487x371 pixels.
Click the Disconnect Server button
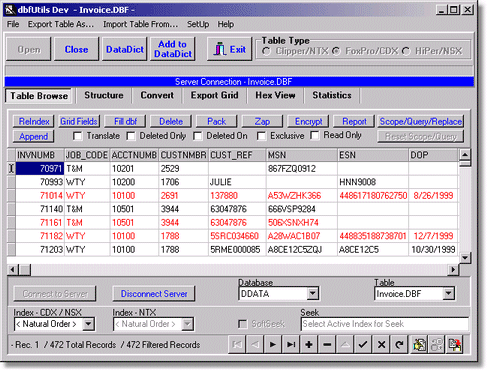(x=154, y=294)
